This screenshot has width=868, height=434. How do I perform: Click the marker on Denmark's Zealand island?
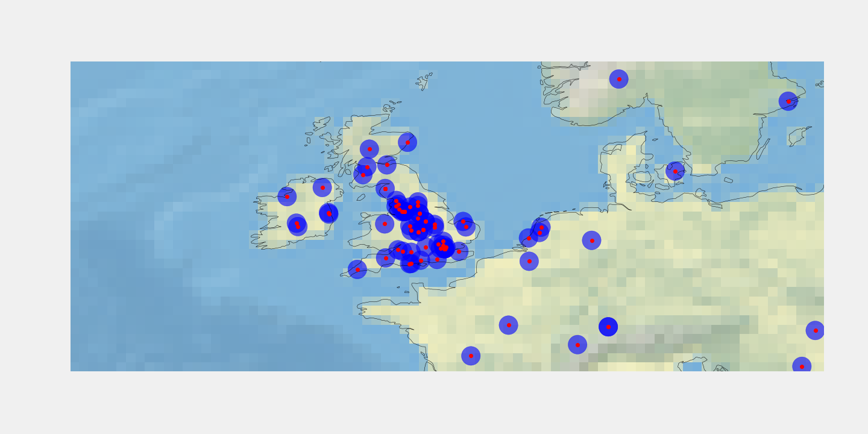tap(675, 171)
